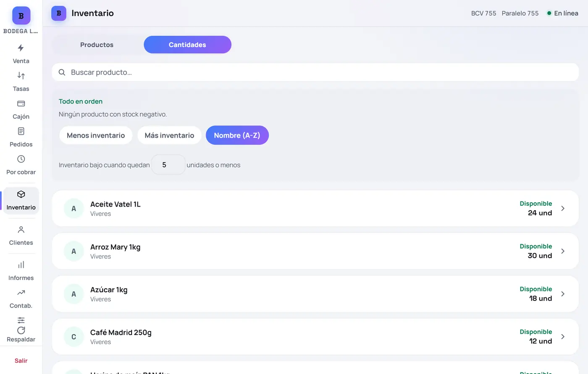This screenshot has height=374, width=588.
Task: Click the 30 und quantity value
Action: (x=540, y=256)
